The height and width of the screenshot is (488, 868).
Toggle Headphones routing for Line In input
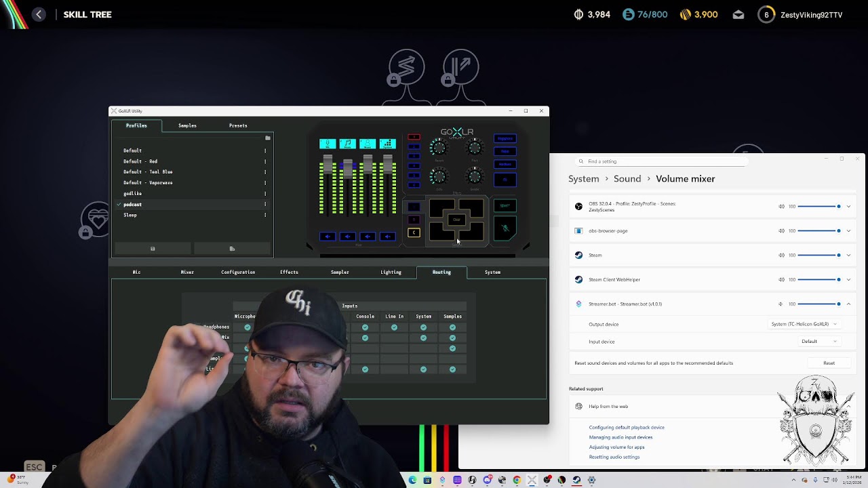point(394,327)
